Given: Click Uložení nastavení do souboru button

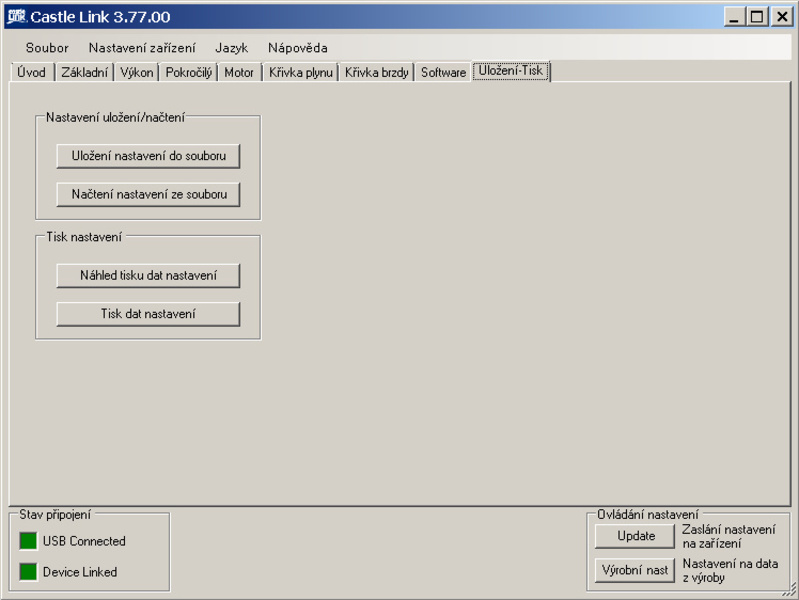Looking at the screenshot, I should [148, 156].
